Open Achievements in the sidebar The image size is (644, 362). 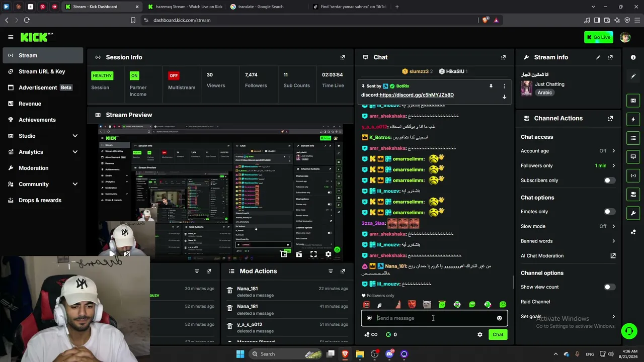[43, 120]
